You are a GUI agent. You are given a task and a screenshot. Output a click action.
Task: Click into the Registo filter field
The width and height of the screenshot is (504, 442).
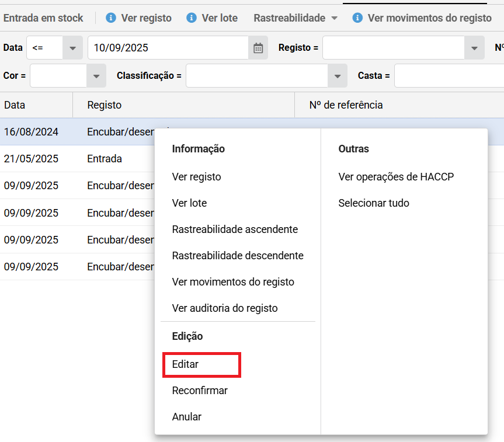click(394, 48)
